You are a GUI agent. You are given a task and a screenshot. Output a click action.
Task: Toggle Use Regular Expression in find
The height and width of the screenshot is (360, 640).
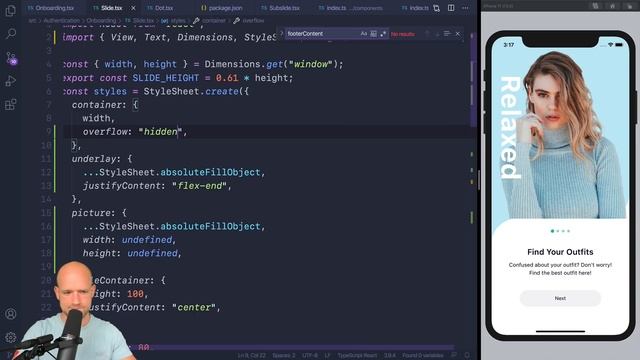click(x=383, y=34)
